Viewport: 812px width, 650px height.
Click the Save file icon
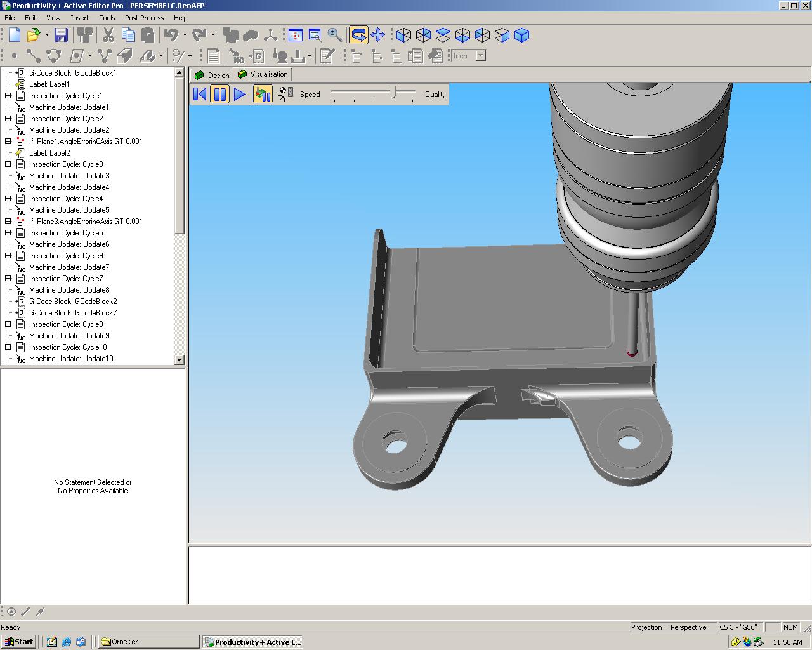coord(61,35)
